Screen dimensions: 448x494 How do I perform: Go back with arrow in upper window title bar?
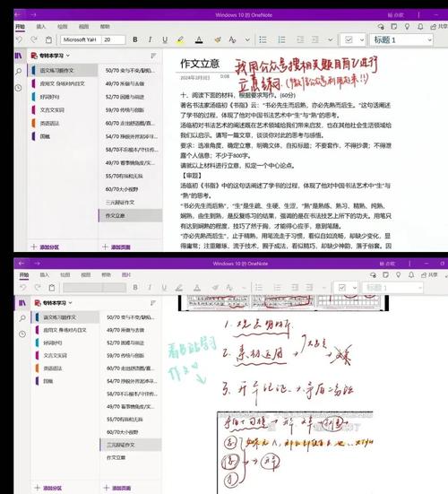click(18, 14)
